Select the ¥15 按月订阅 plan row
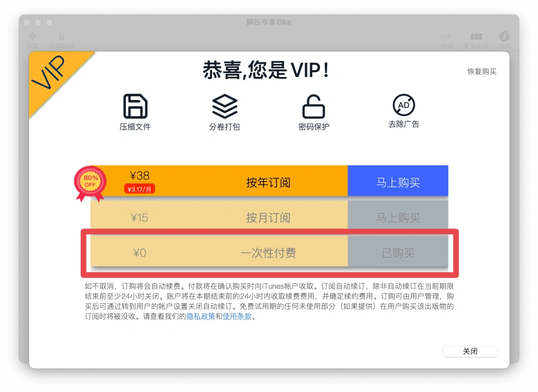This screenshot has width=538, height=392. coord(219,216)
